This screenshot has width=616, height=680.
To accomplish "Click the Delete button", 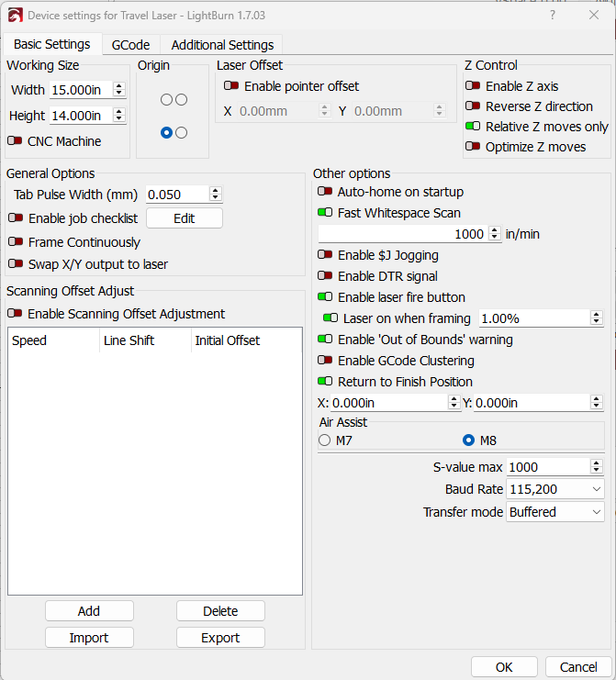I will (x=220, y=611).
